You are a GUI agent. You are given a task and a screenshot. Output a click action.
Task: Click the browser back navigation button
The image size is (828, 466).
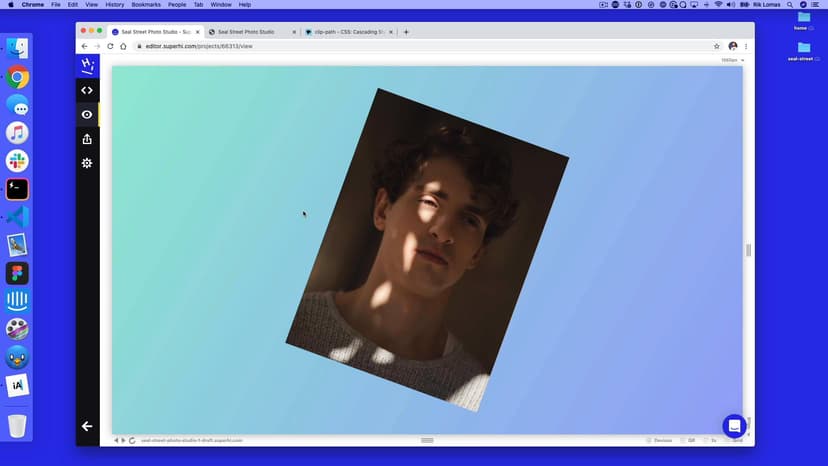[x=85, y=46]
